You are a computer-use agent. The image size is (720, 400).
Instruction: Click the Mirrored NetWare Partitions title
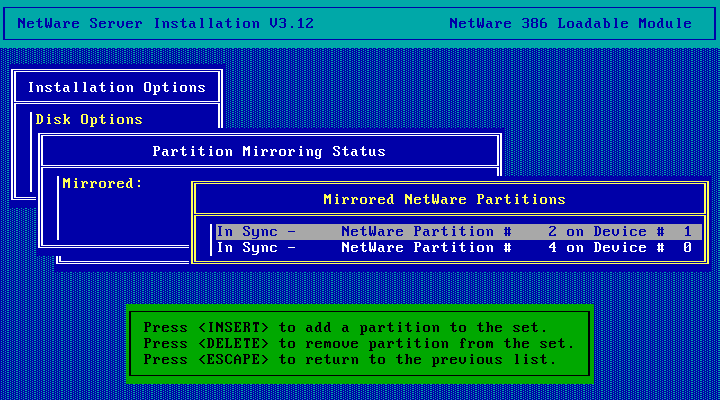444,199
